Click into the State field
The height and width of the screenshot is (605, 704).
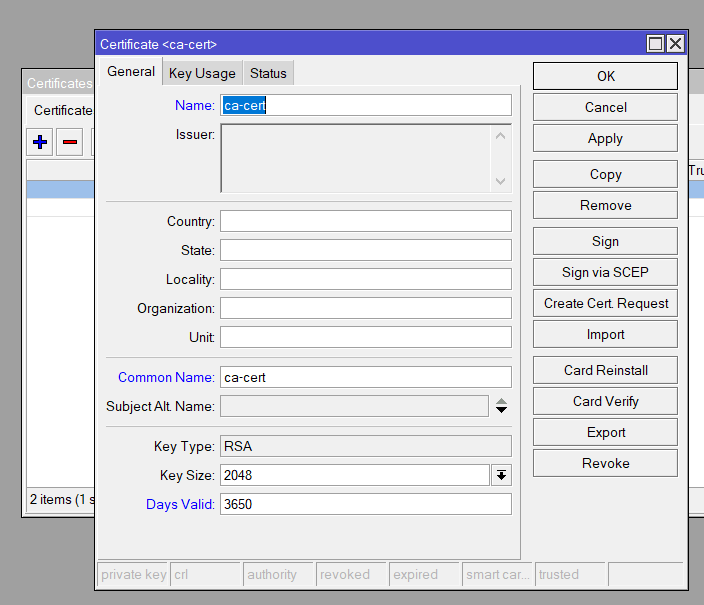[x=365, y=250]
